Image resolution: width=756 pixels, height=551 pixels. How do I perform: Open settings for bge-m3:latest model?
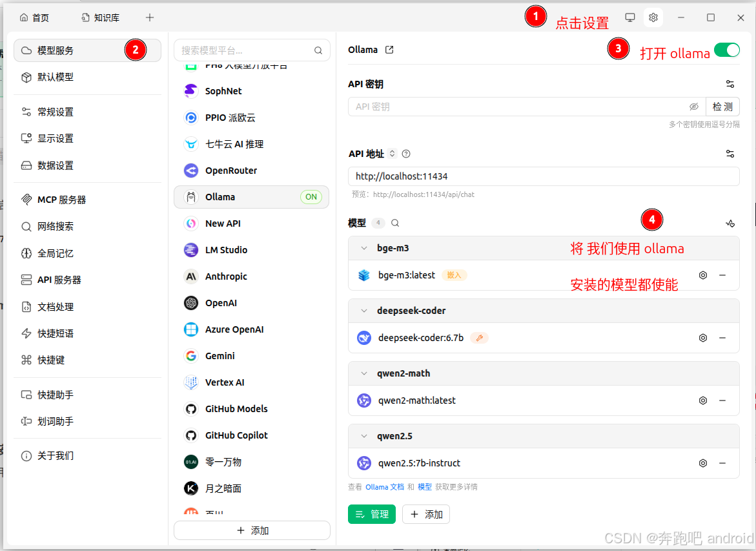[703, 275]
